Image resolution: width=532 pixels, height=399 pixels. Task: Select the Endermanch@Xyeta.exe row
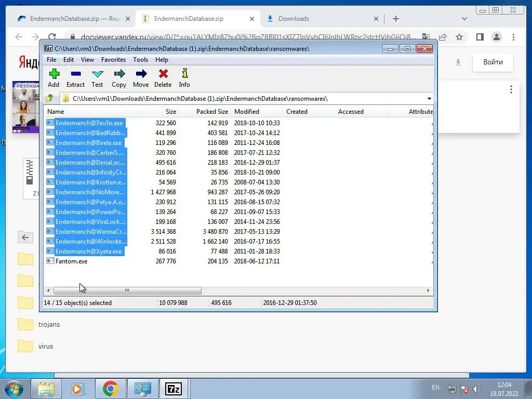point(88,251)
